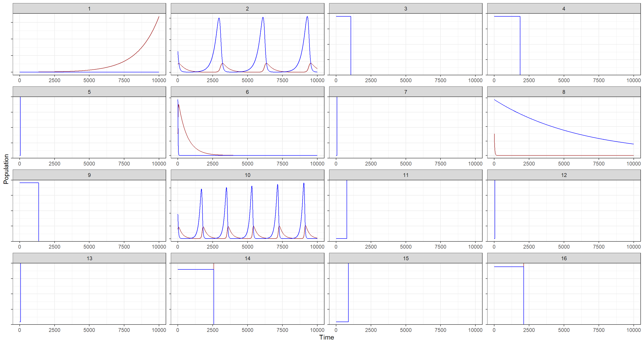Viewport: 644px width, 344px height.
Task: Click the 7500 tick label under panel 15
Action: tap(440, 330)
